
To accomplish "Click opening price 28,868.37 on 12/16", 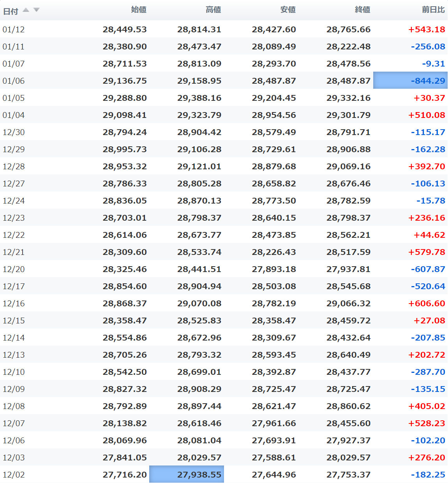I will pyautogui.click(x=125, y=303).
